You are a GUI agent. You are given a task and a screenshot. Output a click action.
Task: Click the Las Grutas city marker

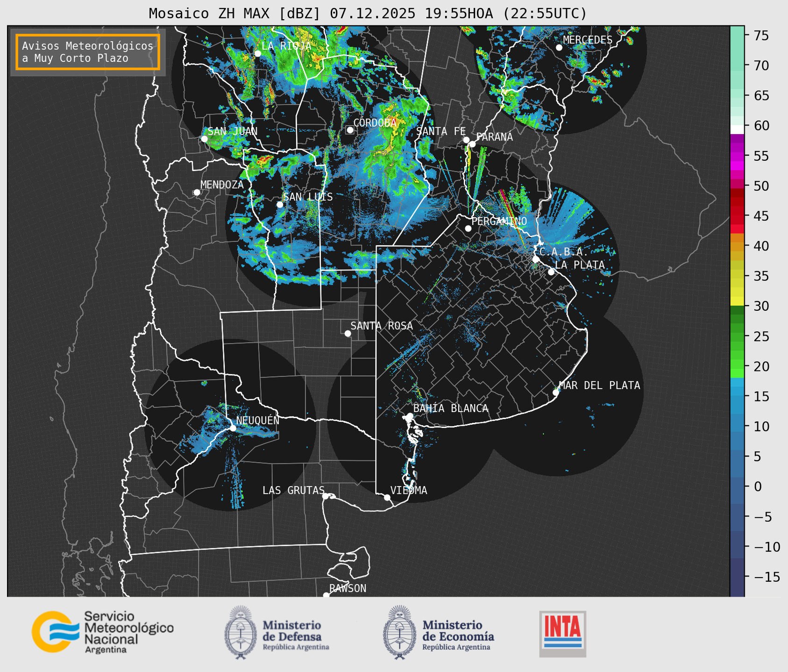(x=326, y=496)
